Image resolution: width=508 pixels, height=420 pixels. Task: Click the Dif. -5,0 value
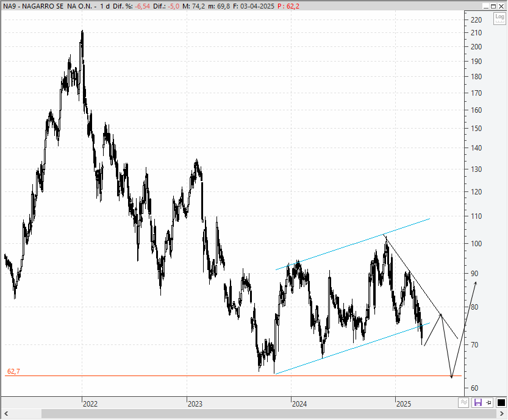click(x=174, y=6)
